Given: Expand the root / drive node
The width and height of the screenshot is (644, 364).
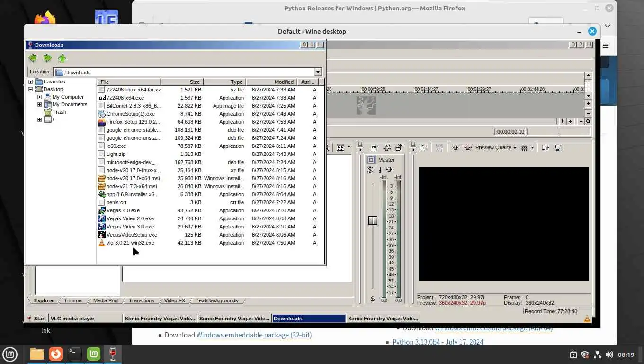Looking at the screenshot, I should pyautogui.click(x=40, y=119).
